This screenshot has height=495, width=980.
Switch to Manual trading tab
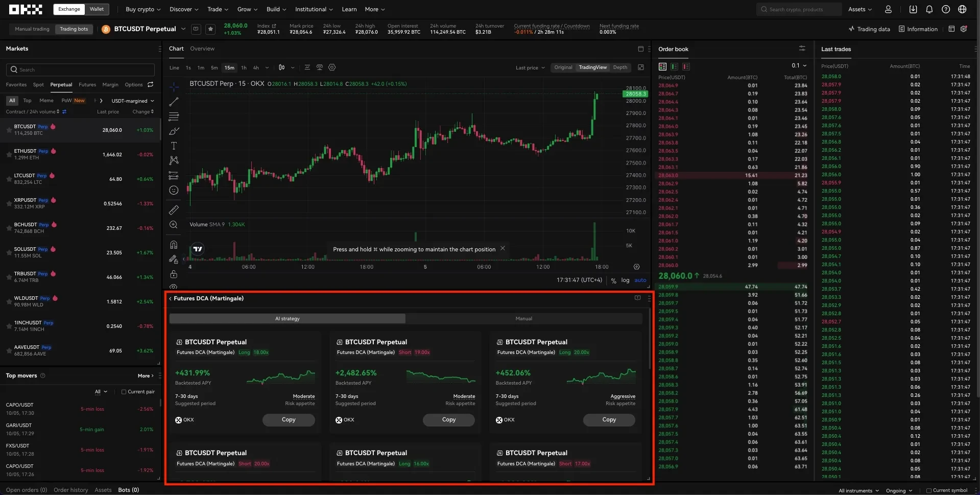[32, 29]
